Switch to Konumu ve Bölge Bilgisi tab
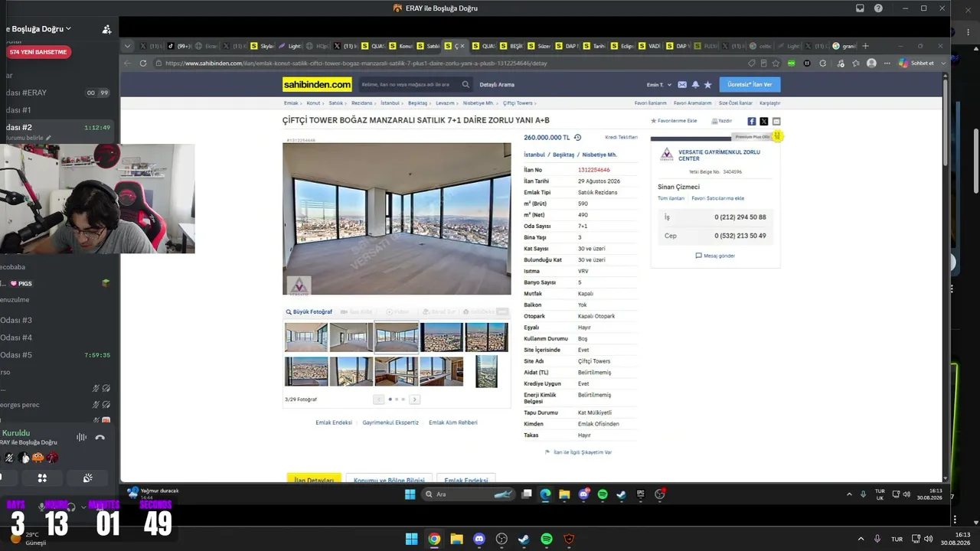 coord(390,479)
